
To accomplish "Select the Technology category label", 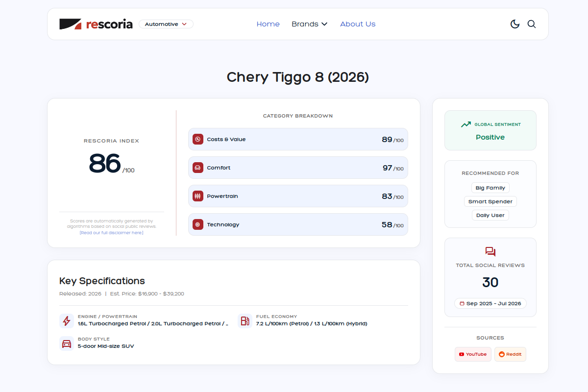I will 223,224.
